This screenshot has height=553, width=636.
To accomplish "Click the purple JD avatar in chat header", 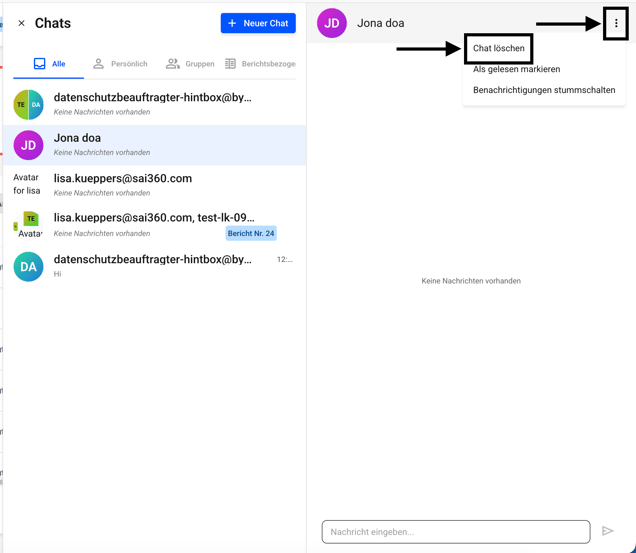I will click(332, 23).
